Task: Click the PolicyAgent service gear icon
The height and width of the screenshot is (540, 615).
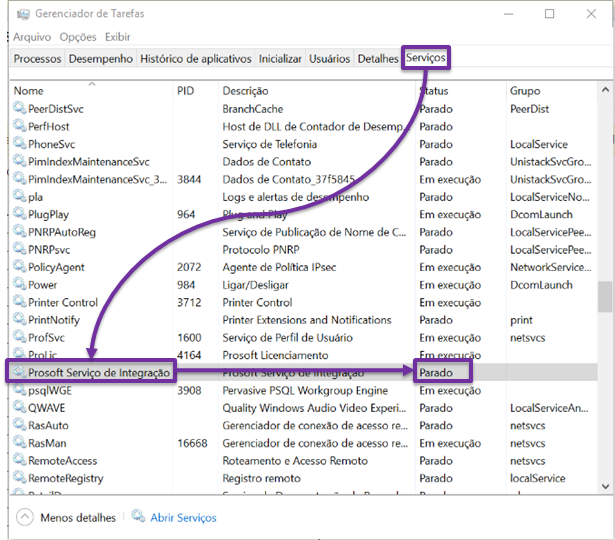Action: [19, 266]
